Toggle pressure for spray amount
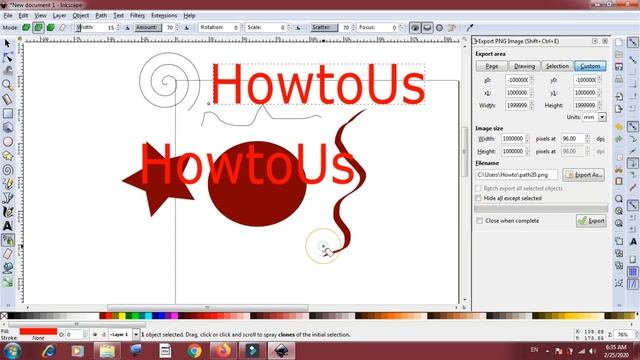Screen dimensions: 640x360 [x=187, y=28]
